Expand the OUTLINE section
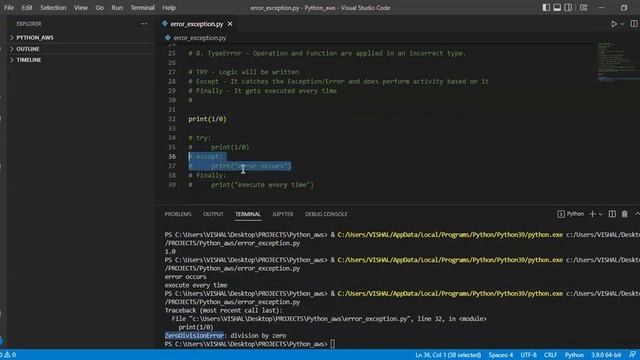Screen dimensions: 640x360 [x=28, y=49]
